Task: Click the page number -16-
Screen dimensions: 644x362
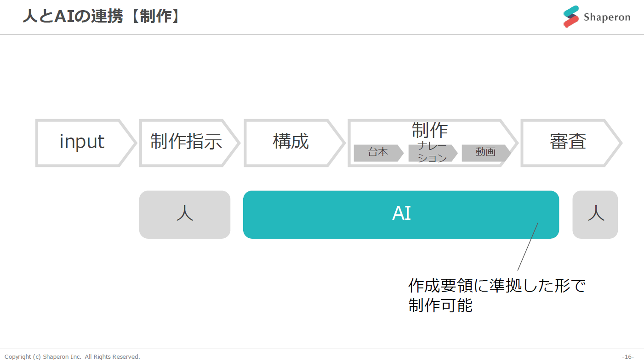Action: coord(628,356)
